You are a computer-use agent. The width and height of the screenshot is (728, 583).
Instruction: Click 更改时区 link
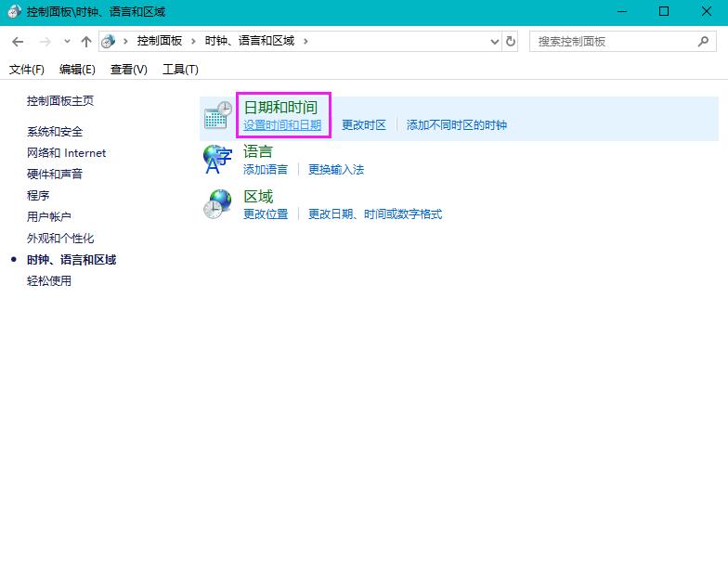[x=364, y=124]
